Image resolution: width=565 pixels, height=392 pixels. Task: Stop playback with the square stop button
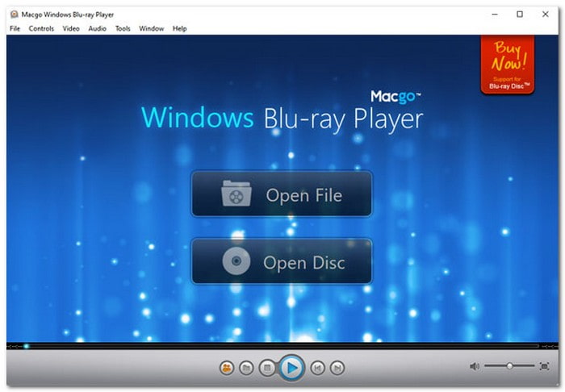(x=267, y=368)
